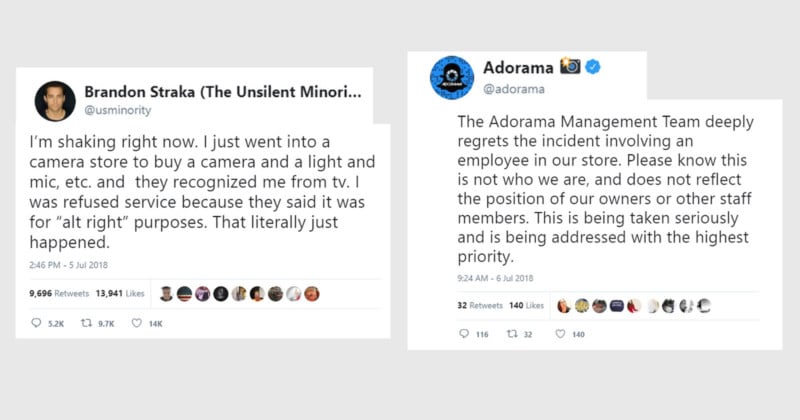Image resolution: width=800 pixels, height=420 pixels.
Task: Click the Brandon Straka display name
Action: (x=220, y=90)
